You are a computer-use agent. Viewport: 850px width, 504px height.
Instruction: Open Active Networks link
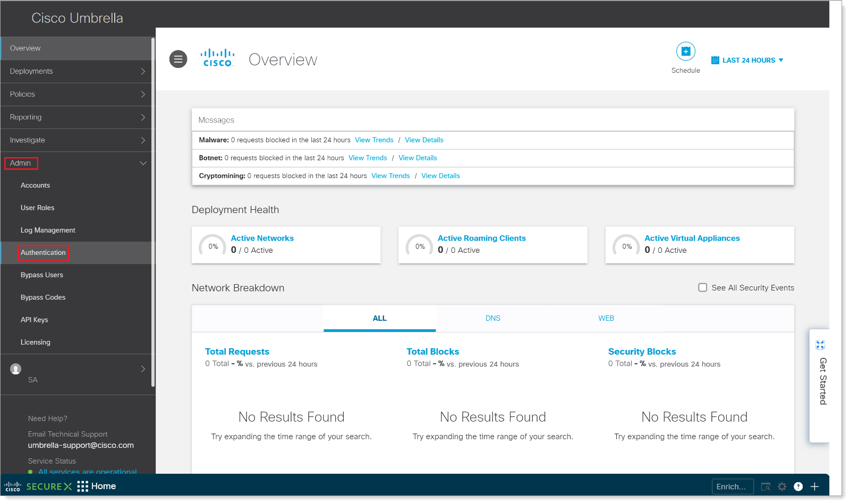262,238
